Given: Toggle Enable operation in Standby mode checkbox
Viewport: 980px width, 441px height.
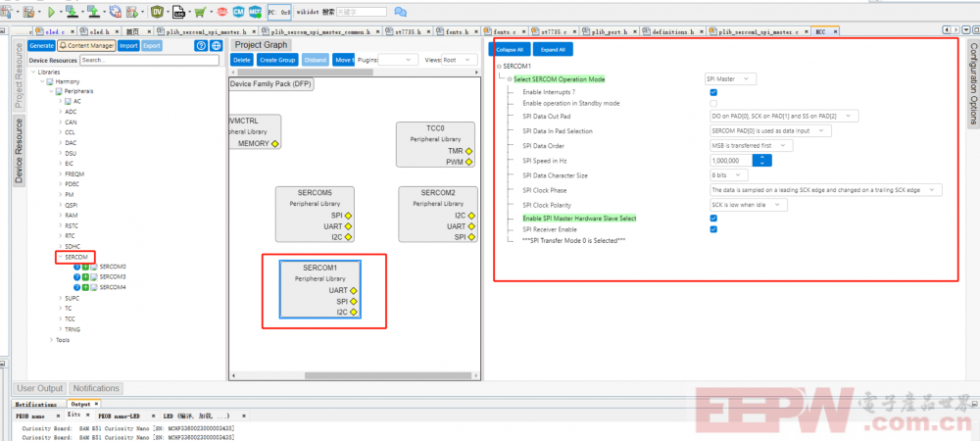Looking at the screenshot, I should 713,103.
